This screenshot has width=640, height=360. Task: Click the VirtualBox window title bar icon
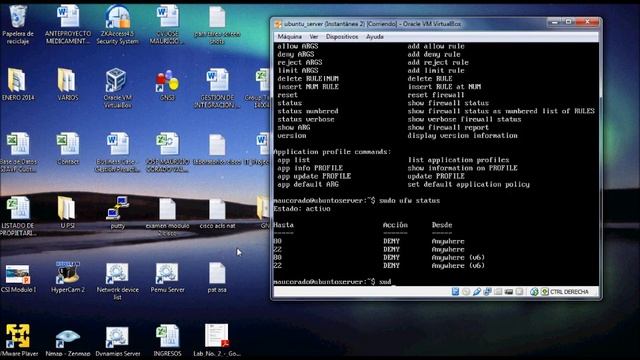coord(278,24)
